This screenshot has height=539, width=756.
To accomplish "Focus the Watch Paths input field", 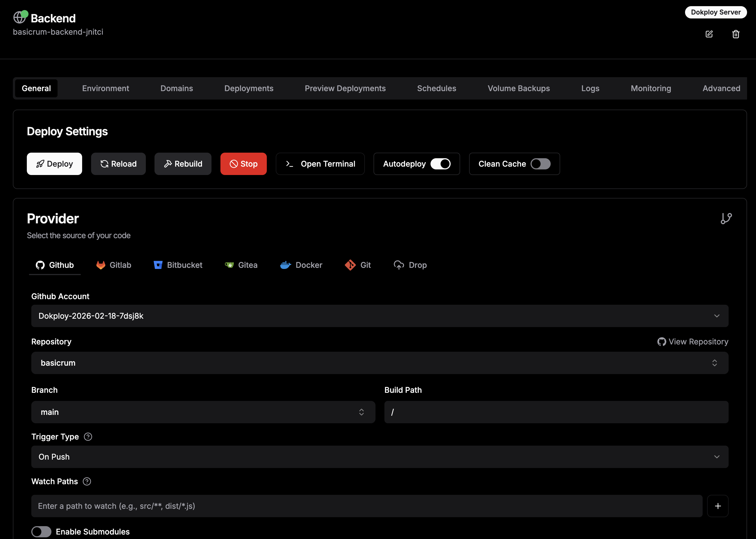I will tap(367, 506).
